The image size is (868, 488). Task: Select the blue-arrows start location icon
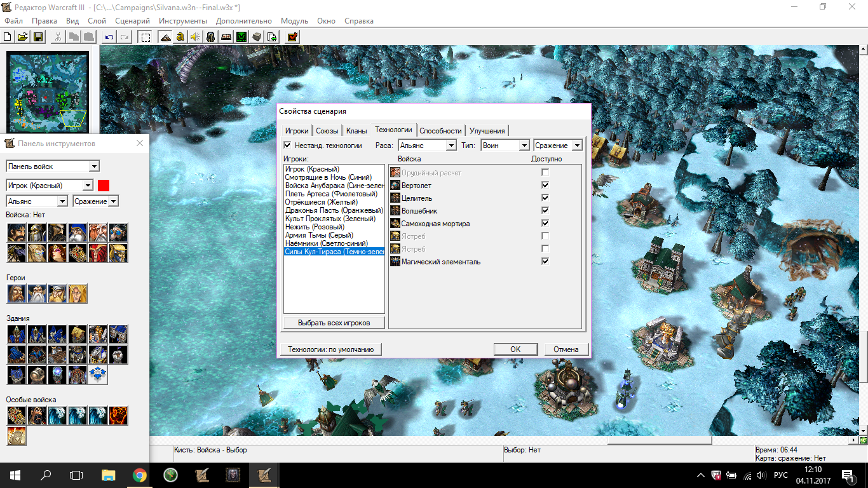click(x=98, y=375)
